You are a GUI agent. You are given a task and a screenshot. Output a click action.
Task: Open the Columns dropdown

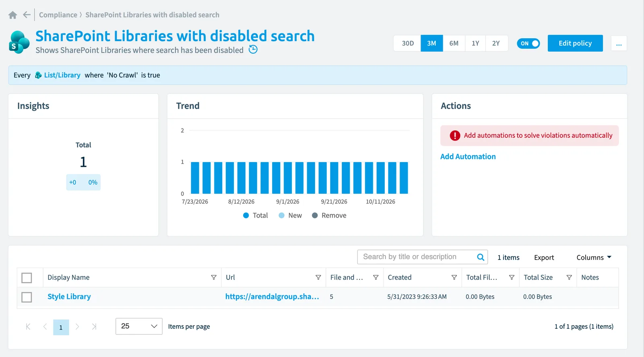tap(594, 257)
